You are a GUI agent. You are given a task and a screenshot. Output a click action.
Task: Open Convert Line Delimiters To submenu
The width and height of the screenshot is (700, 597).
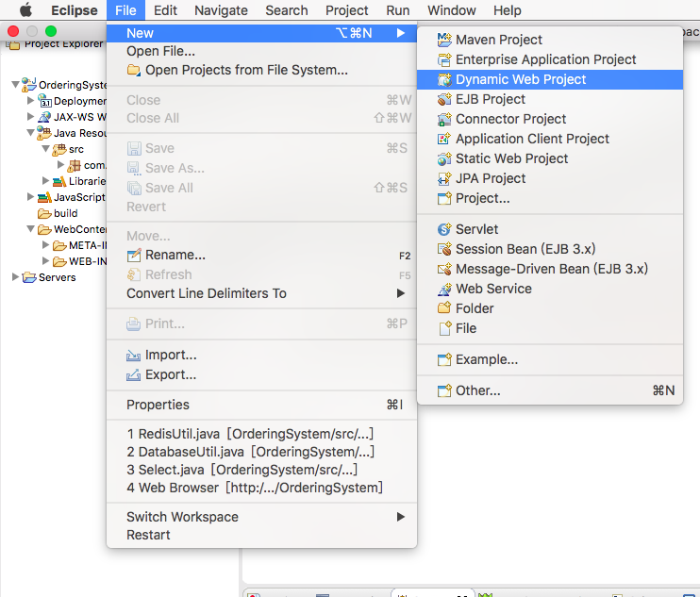point(261,293)
